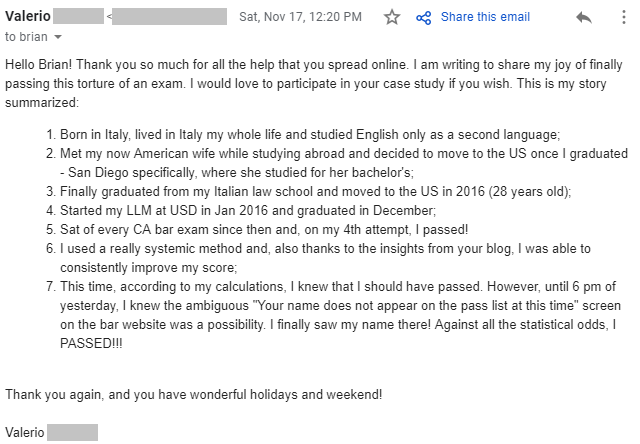640x444 pixels.
Task: Click the share icon beside Share this email
Action: (423, 18)
